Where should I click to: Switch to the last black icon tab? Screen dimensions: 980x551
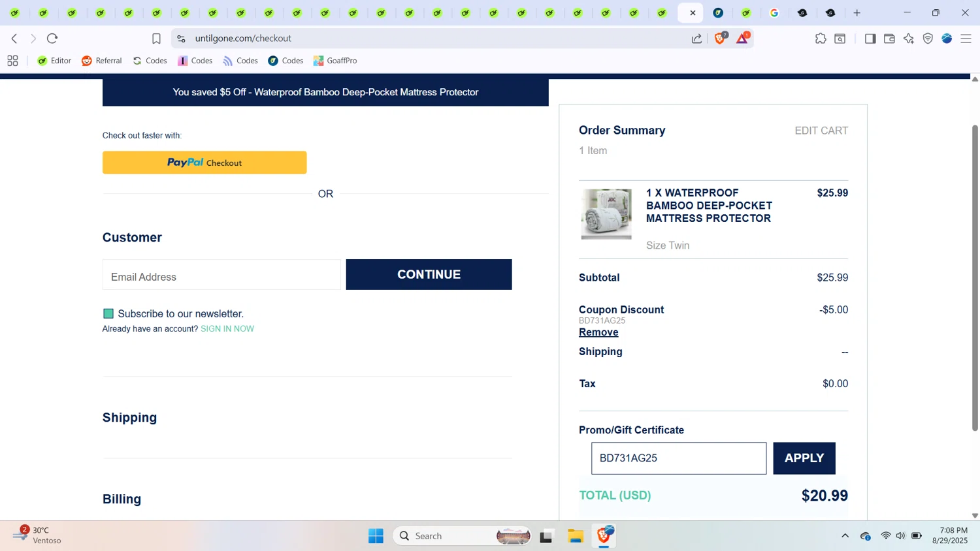[x=830, y=12]
